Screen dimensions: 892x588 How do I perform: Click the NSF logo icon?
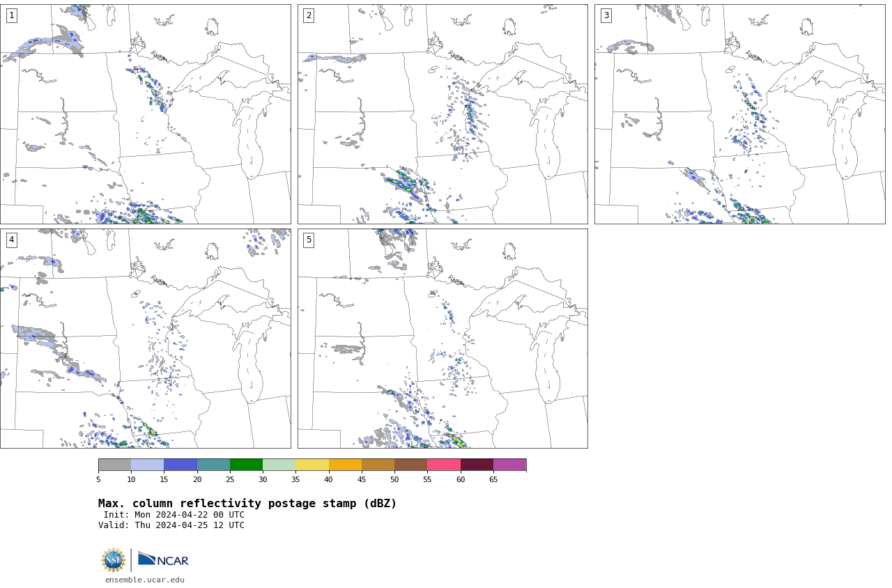114,560
